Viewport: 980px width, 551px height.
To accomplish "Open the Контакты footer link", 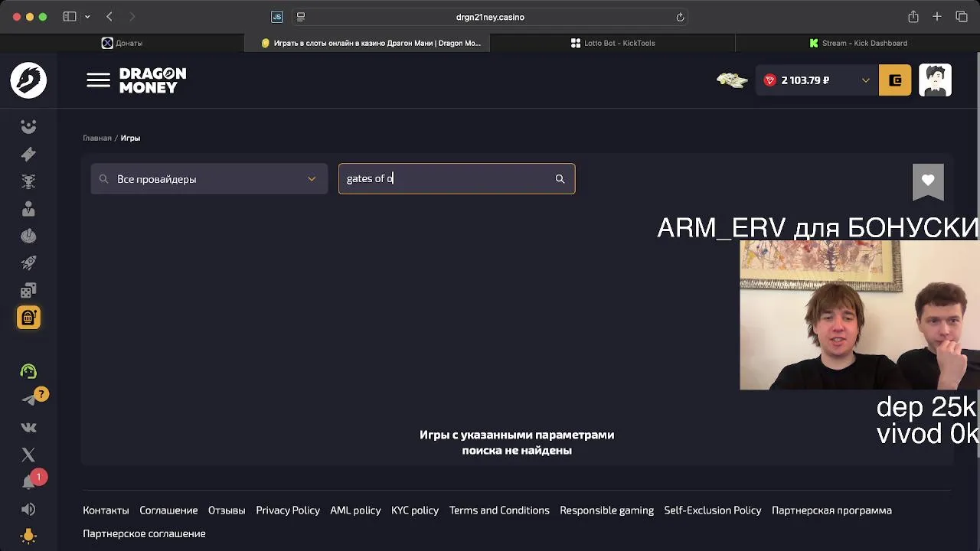I will pos(106,510).
